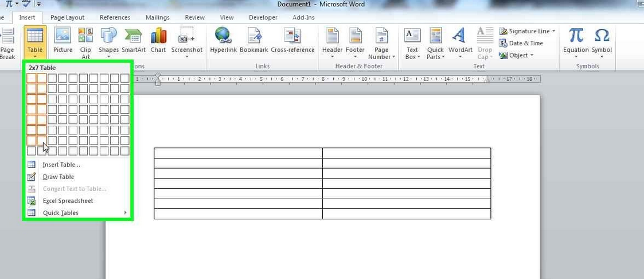The image size is (644, 279).
Task: Insert a Chart from the ribbon
Action: click(x=158, y=37)
